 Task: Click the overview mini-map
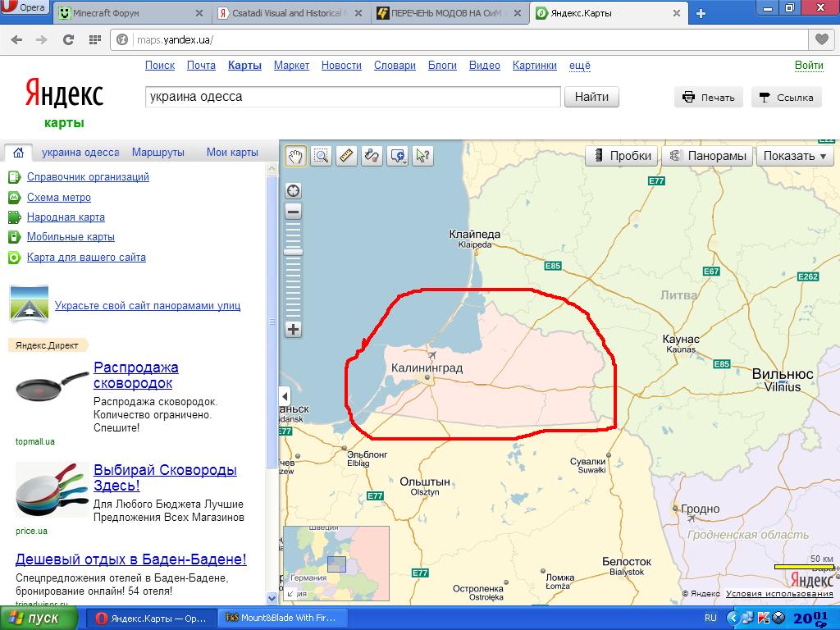click(x=336, y=563)
